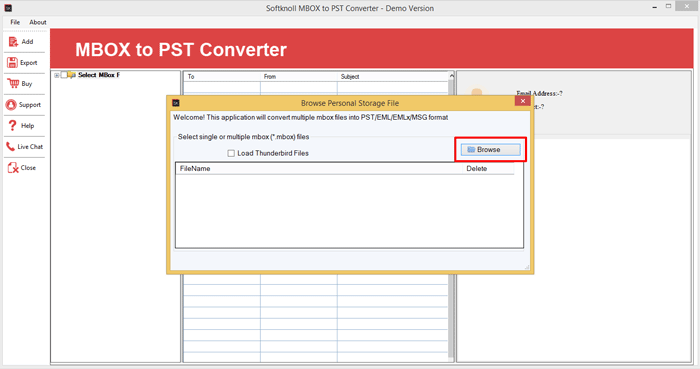700x369 pixels.
Task: Click the Support lifebuoy icon
Action: click(11, 104)
